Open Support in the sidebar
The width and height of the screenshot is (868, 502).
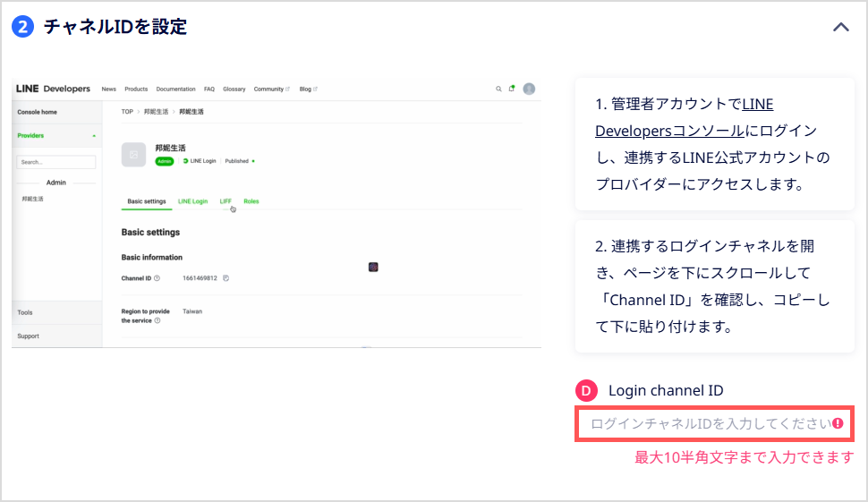(x=29, y=336)
